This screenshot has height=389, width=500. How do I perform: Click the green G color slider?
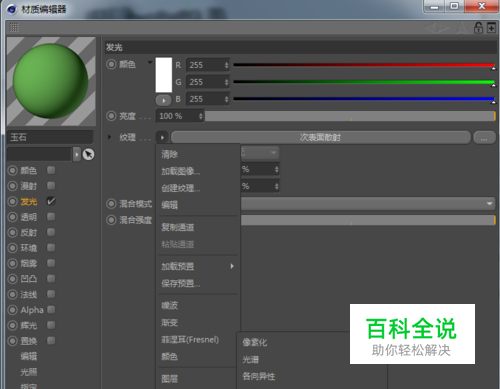364,82
